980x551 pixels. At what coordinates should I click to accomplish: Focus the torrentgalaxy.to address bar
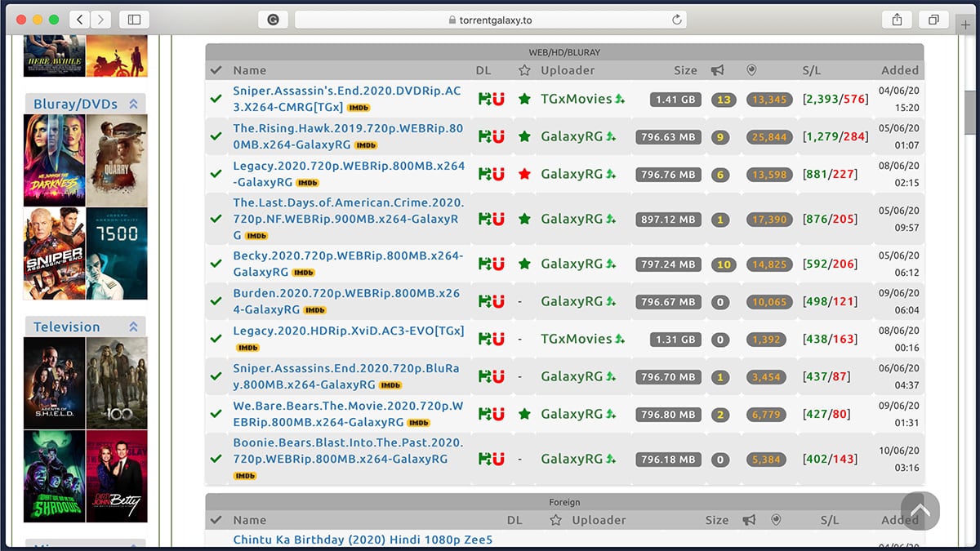coord(491,20)
